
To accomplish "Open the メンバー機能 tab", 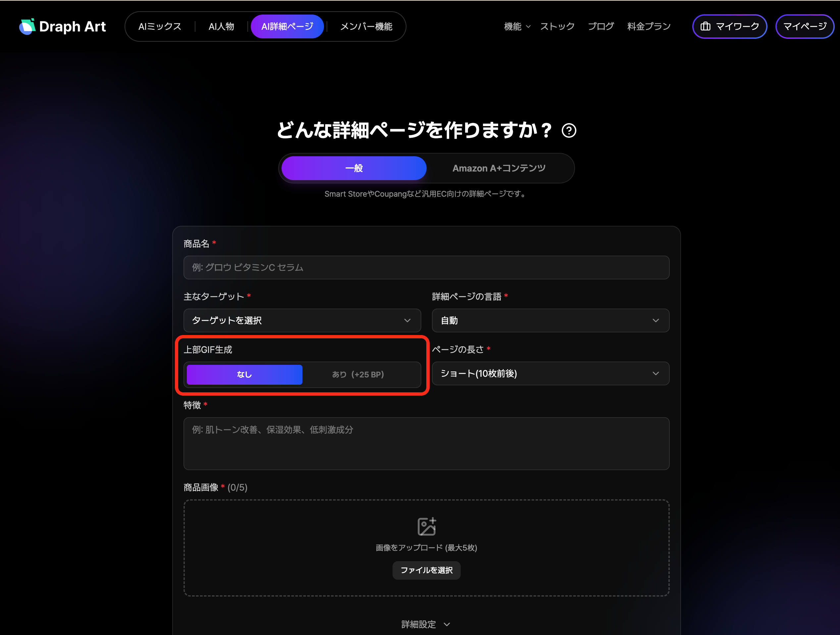I will tap(366, 26).
